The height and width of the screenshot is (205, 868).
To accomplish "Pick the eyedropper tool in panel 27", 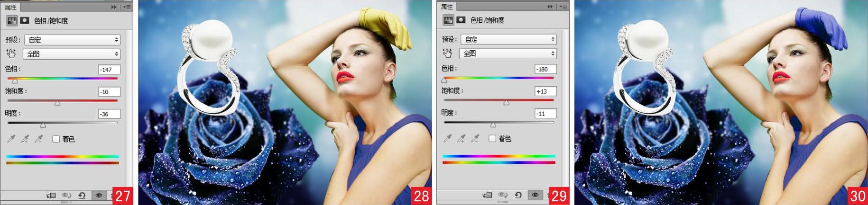I will pyautogui.click(x=11, y=139).
